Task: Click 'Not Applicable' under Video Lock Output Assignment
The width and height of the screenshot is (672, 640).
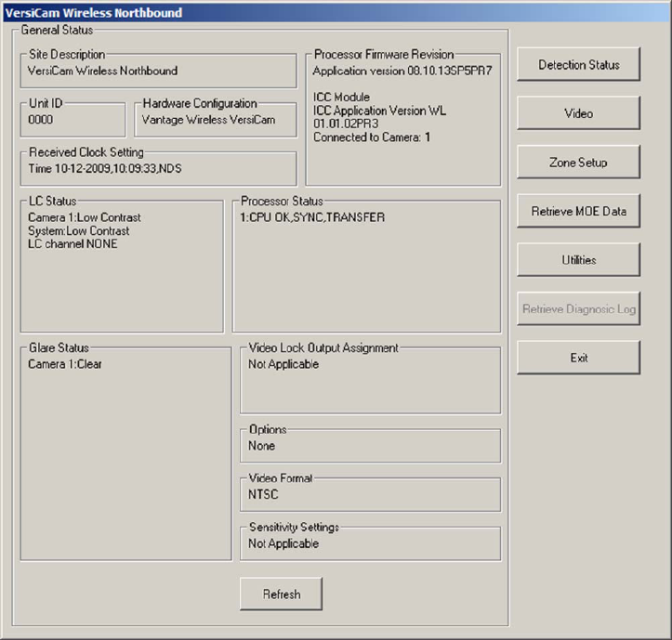Action: click(x=283, y=364)
